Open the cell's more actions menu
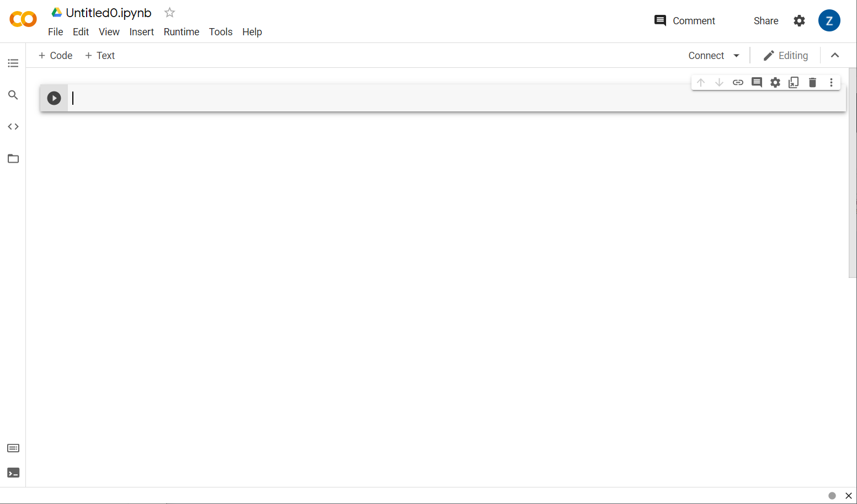Viewport: 857px width, 504px height. (831, 83)
